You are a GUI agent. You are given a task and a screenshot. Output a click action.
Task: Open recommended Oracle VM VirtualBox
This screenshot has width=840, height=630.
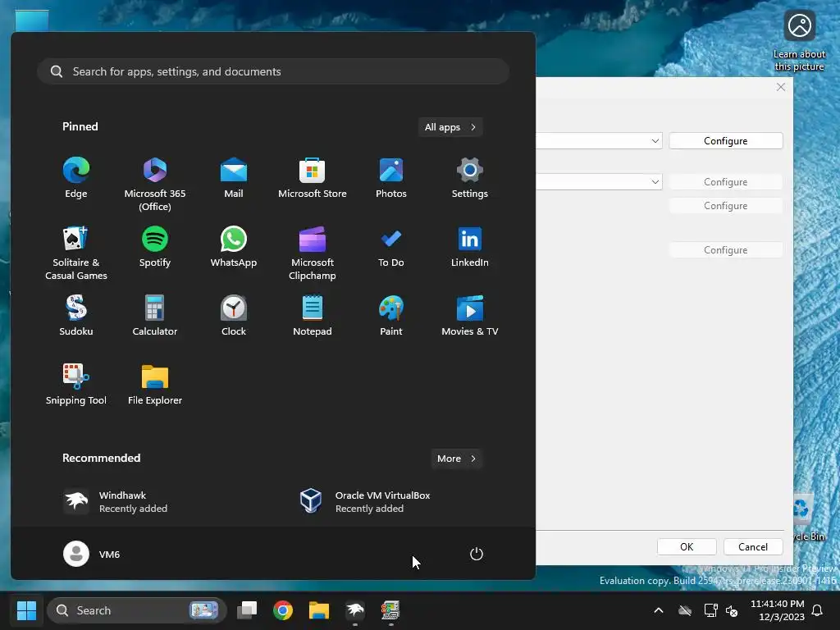point(364,501)
